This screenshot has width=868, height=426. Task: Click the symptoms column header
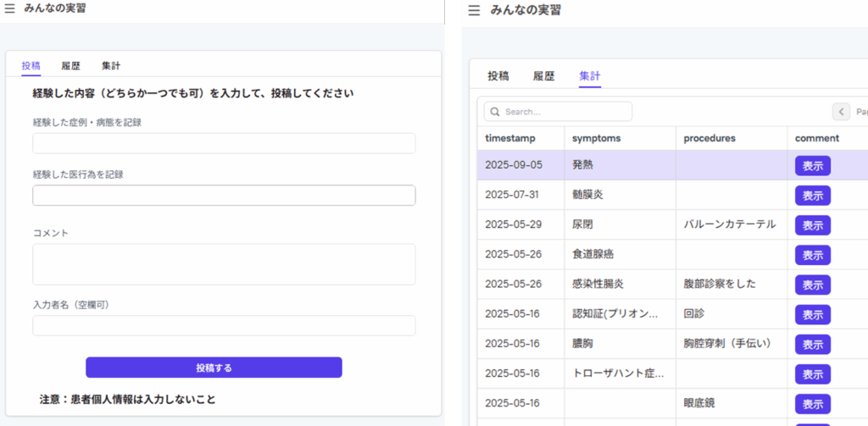[597, 138]
